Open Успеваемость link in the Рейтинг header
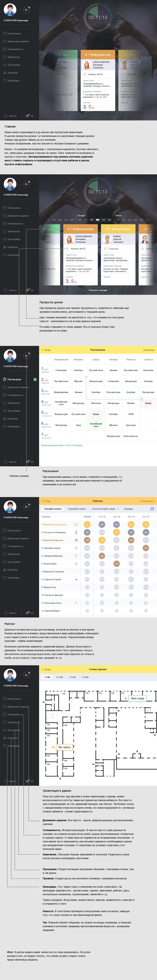 (147, 501)
